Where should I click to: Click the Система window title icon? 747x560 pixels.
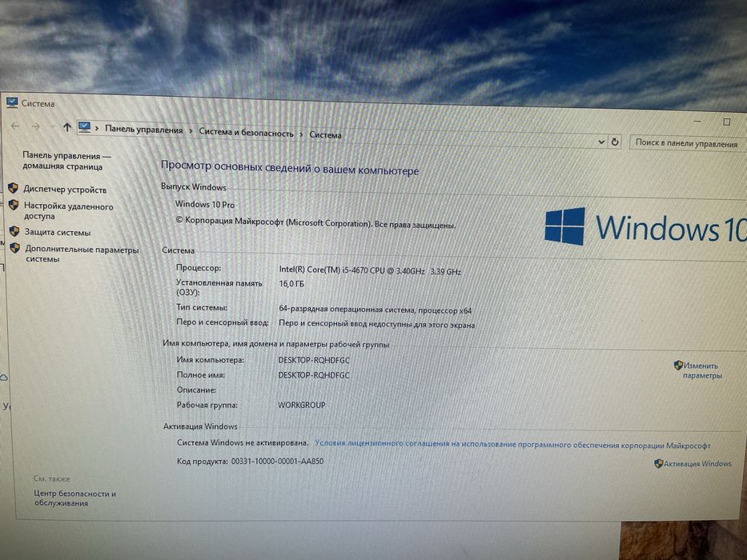click(x=12, y=102)
